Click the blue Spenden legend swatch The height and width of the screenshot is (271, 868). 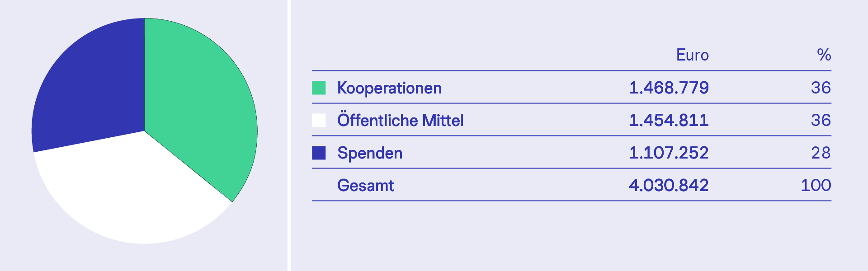click(319, 153)
